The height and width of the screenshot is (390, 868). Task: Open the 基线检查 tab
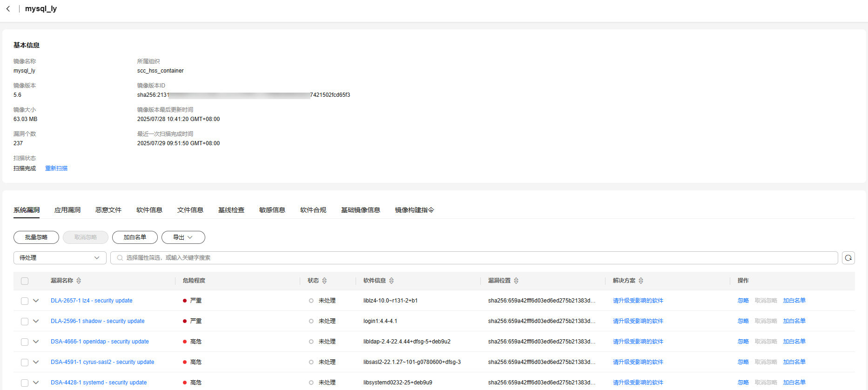pos(231,210)
